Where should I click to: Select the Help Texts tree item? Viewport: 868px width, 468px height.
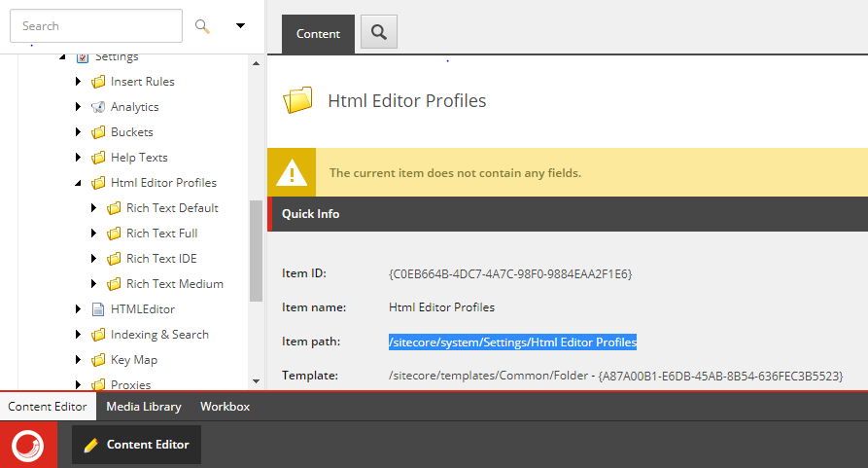[x=139, y=158]
